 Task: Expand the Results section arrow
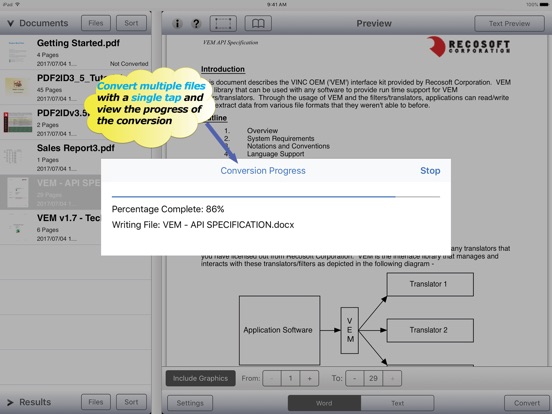[10, 402]
